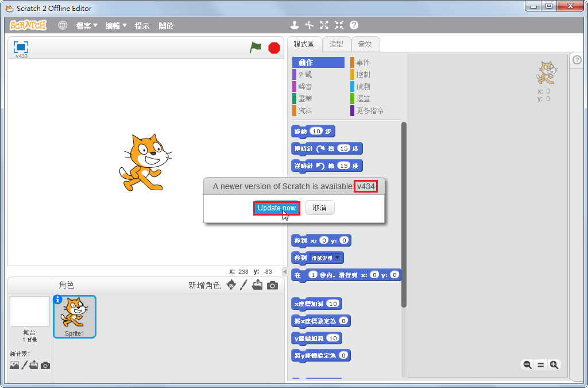The image size is (588, 388).
Task: Open the 編輯 menu
Action: (x=116, y=26)
